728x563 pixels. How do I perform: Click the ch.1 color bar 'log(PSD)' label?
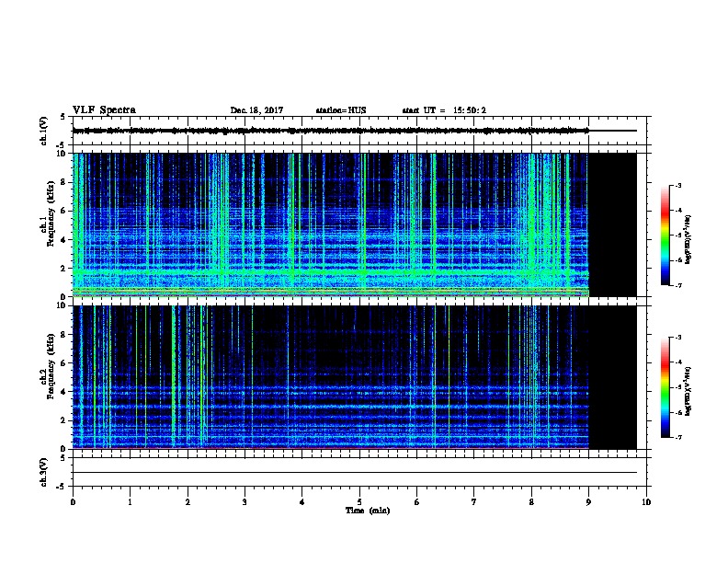(x=688, y=239)
